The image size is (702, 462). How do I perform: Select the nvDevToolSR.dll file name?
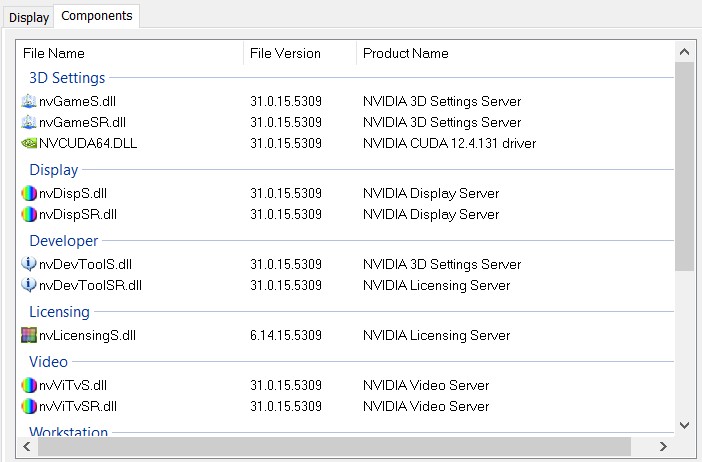coord(90,285)
